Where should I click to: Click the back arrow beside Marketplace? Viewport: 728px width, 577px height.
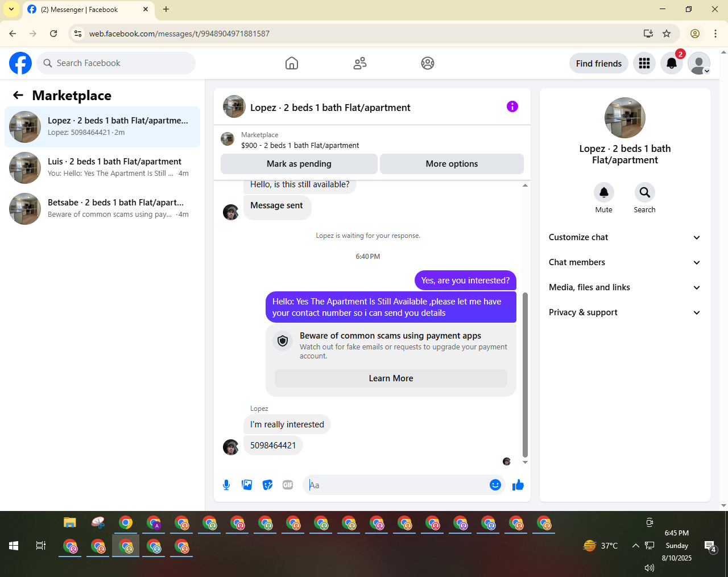[x=18, y=96]
